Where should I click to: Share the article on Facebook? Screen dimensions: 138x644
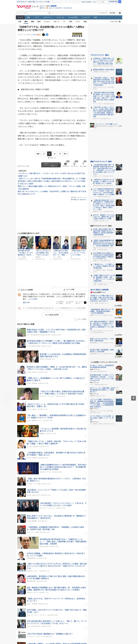pyautogui.click(x=47, y=35)
